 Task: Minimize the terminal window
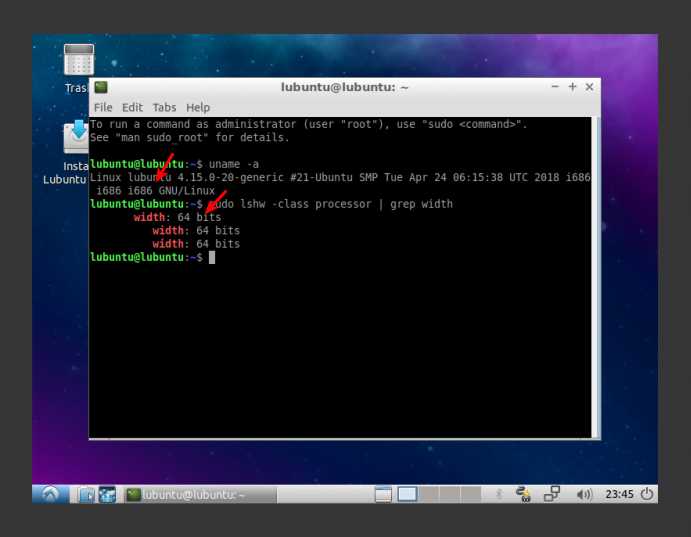(x=555, y=87)
